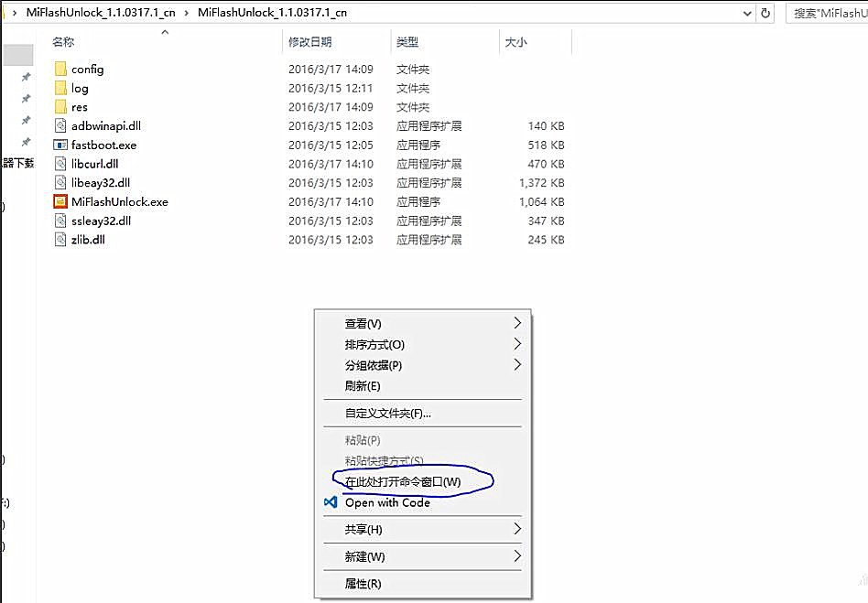The height and width of the screenshot is (603, 868).
Task: Click the libeay32.dll file icon
Action: click(61, 183)
